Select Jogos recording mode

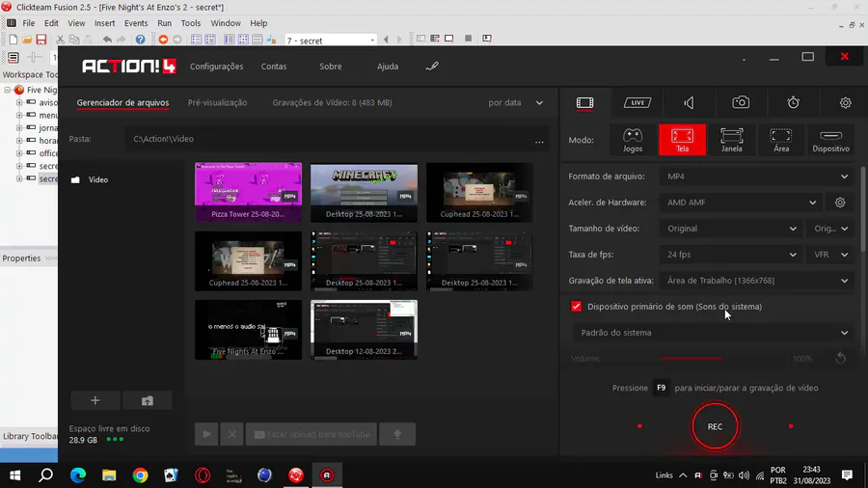pyautogui.click(x=633, y=140)
